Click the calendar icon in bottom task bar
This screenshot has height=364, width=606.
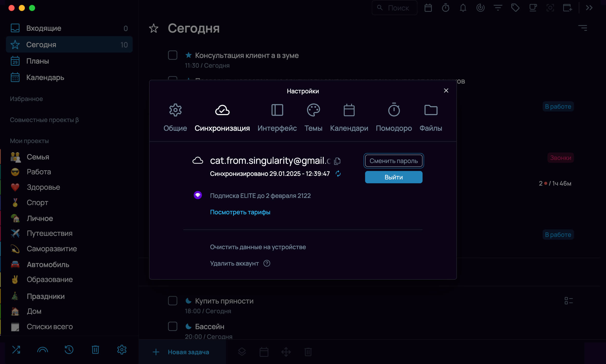(264, 352)
